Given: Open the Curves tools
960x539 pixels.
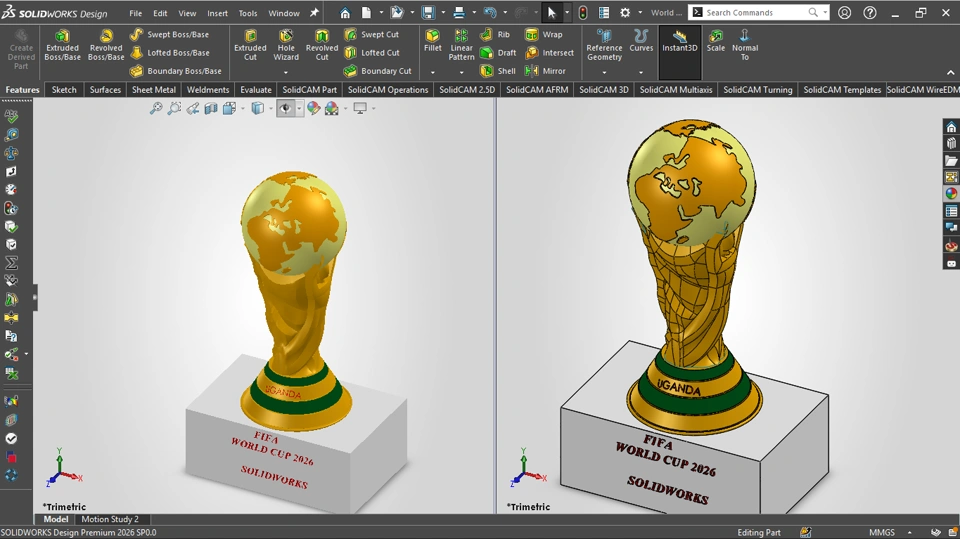Looking at the screenshot, I should coord(641,41).
